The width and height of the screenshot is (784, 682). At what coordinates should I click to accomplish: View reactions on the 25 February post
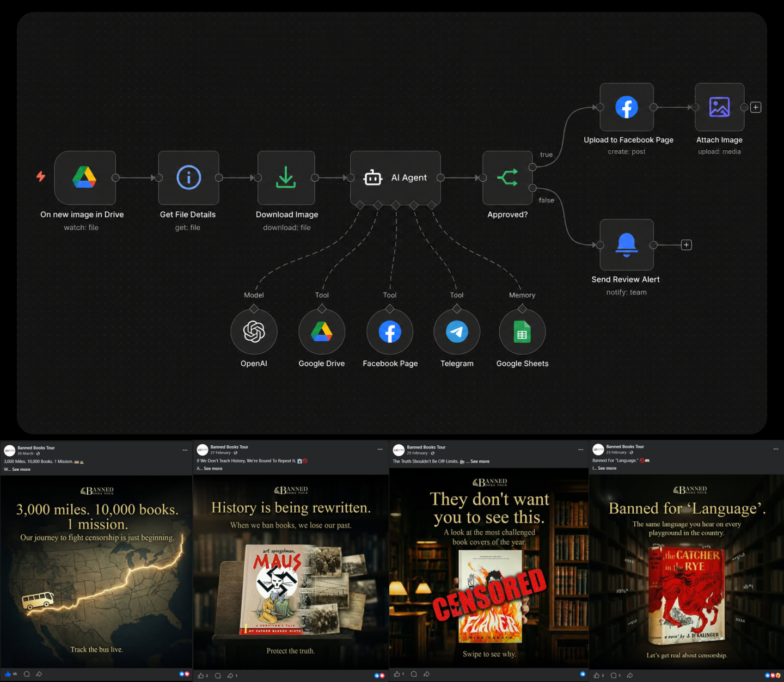[x=583, y=674]
